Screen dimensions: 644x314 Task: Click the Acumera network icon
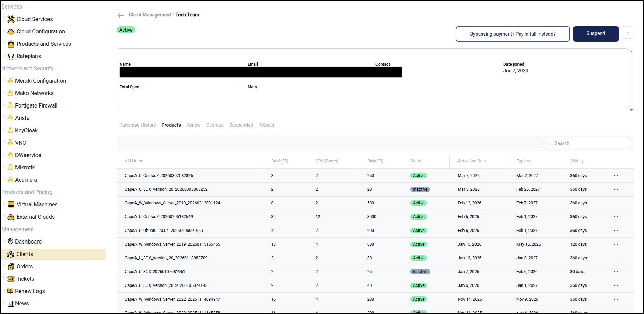[10, 180]
